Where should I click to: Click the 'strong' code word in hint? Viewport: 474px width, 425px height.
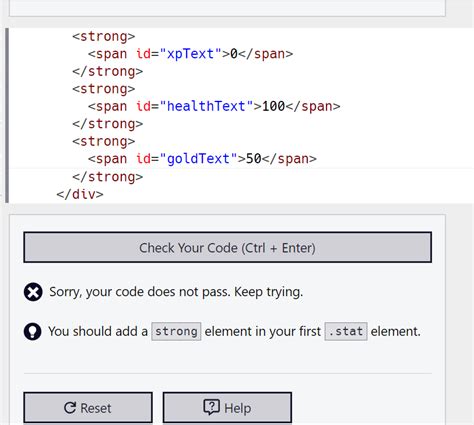pos(176,331)
